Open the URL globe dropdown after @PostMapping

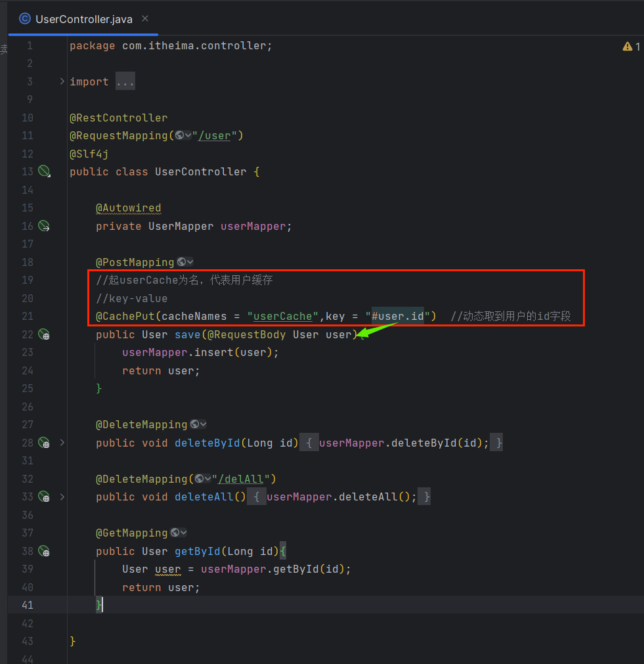tap(185, 262)
